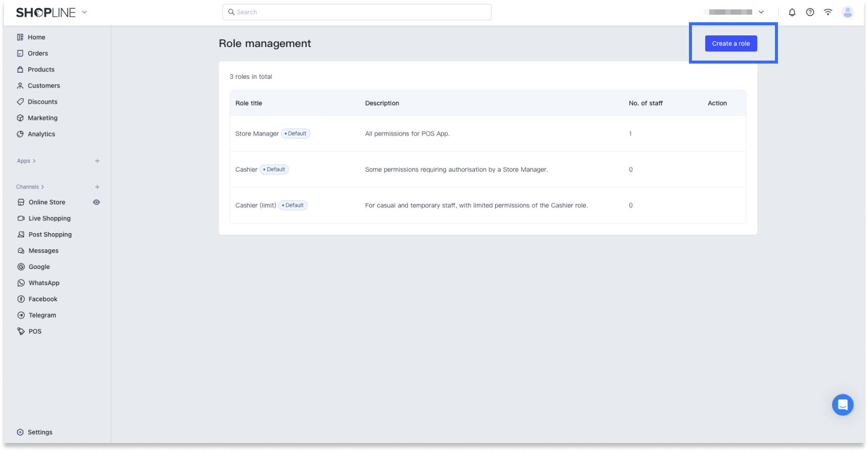868x451 pixels.
Task: Click the Products bag icon
Action: pyautogui.click(x=20, y=70)
